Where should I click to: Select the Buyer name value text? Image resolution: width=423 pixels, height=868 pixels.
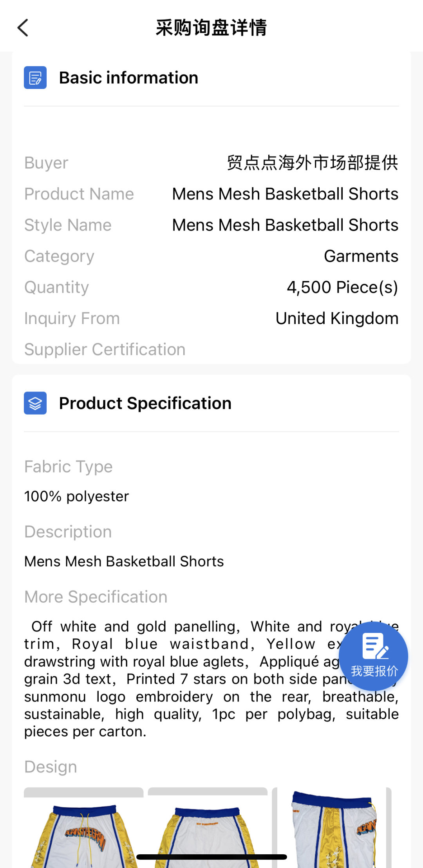pyautogui.click(x=313, y=163)
